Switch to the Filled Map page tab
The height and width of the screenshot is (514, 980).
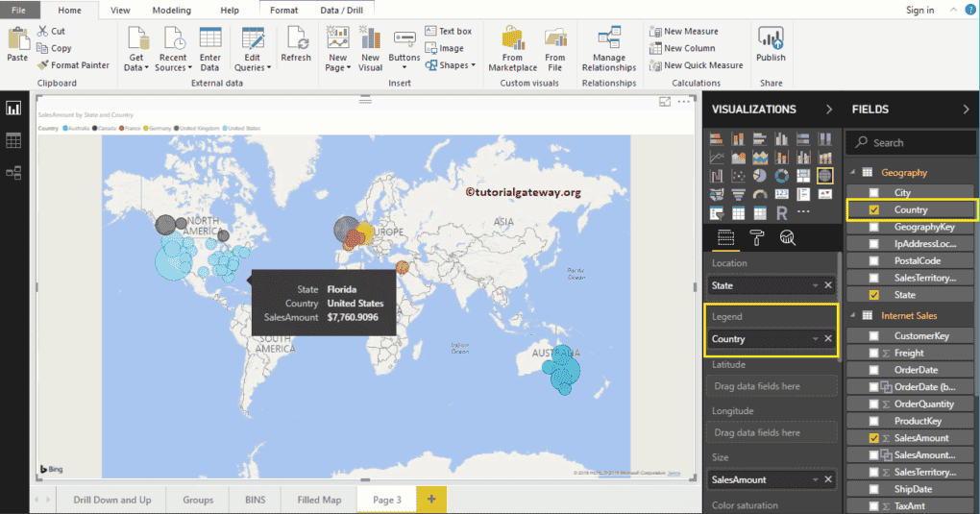[319, 500]
